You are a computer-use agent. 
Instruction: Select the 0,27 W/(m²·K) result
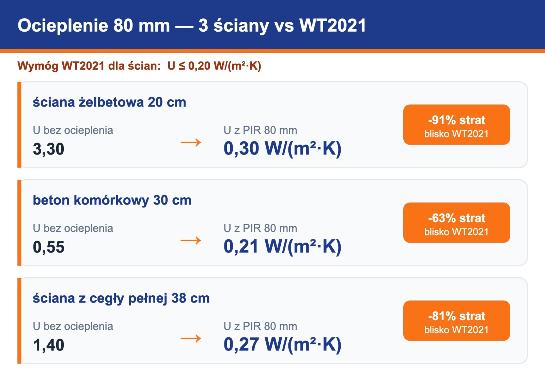282,344
